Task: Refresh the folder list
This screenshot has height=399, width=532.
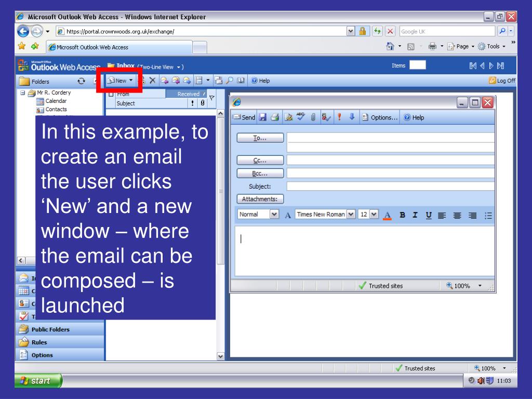Action: point(81,81)
